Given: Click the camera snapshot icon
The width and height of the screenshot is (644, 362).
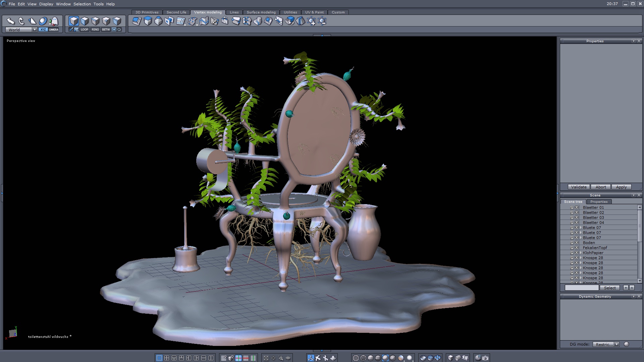Looking at the screenshot, I should point(485,358).
